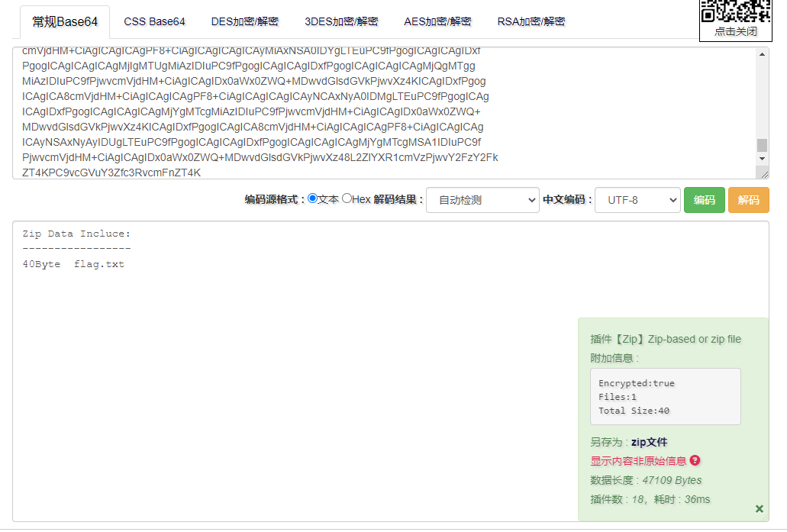Click 'Total Size:40' in the info box
787x532 pixels.
(x=634, y=411)
